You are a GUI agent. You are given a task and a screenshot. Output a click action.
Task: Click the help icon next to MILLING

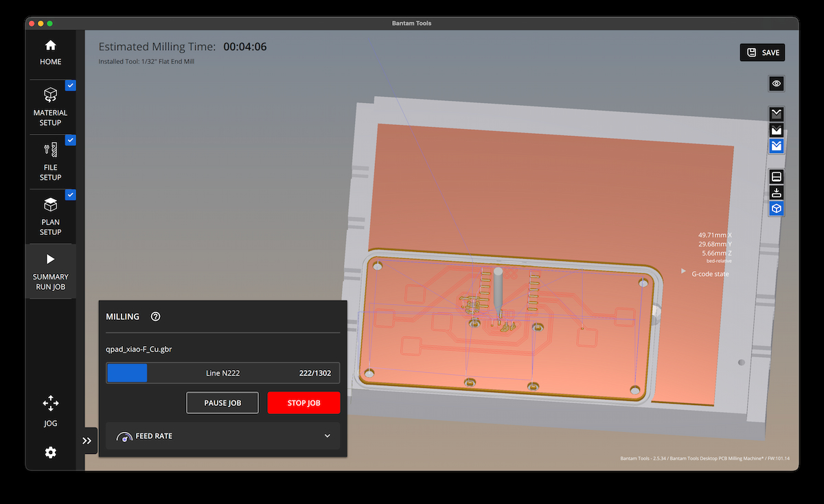155,317
